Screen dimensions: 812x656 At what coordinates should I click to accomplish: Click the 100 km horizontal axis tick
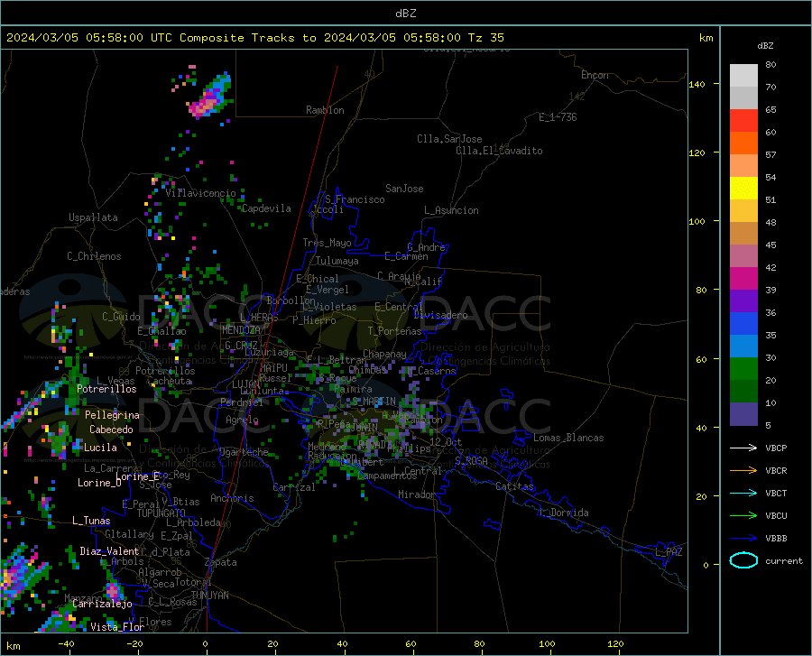(x=547, y=643)
